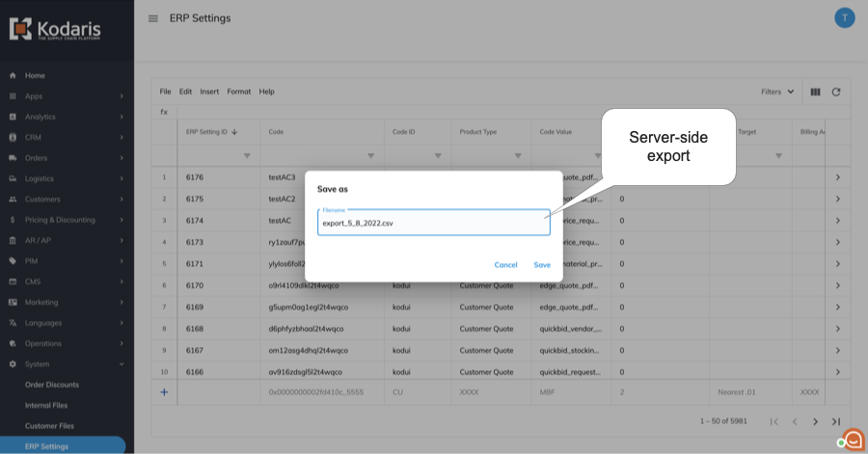Expand row 6166 details chevron
The image size is (868, 454).
coord(837,372)
